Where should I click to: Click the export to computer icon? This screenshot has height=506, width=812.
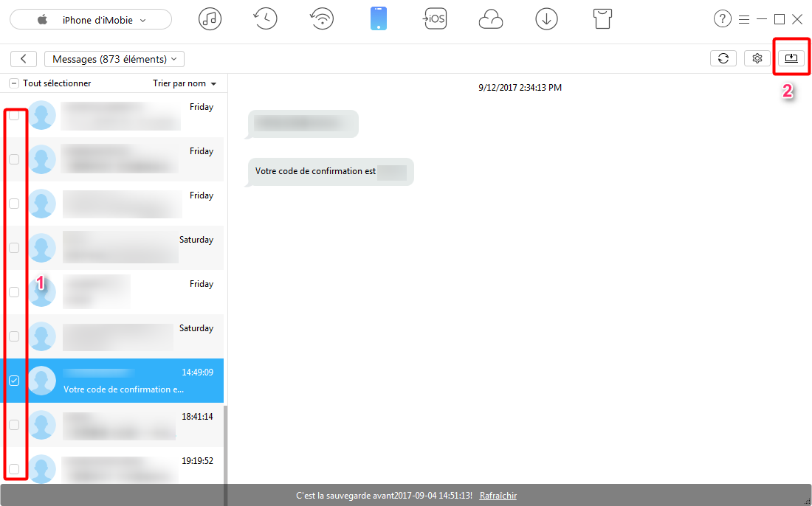point(791,58)
